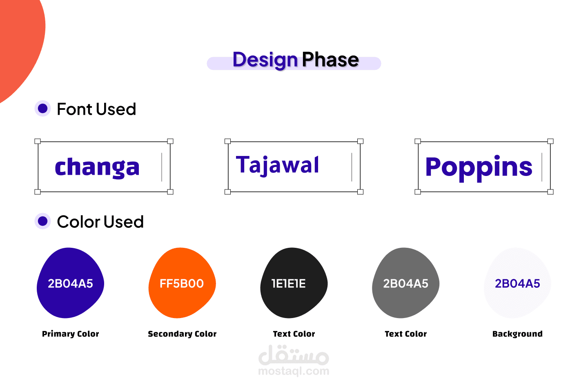Click the bottom-left handle of Tajawal box
The height and width of the screenshot is (385, 588).
coord(228,192)
